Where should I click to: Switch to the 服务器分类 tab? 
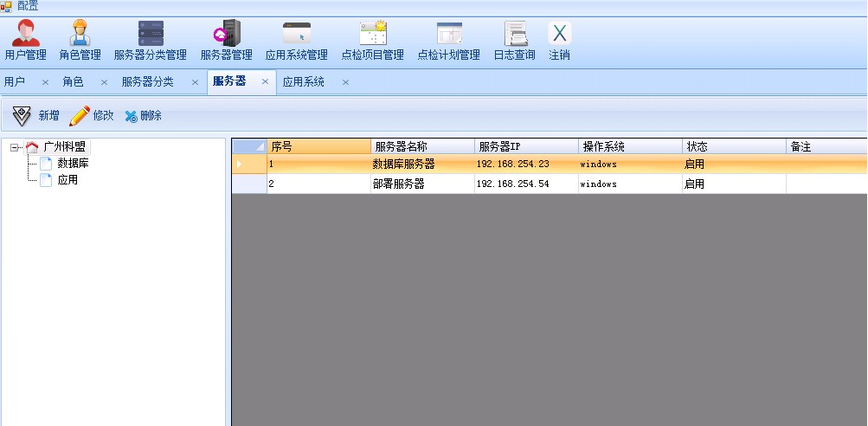147,82
